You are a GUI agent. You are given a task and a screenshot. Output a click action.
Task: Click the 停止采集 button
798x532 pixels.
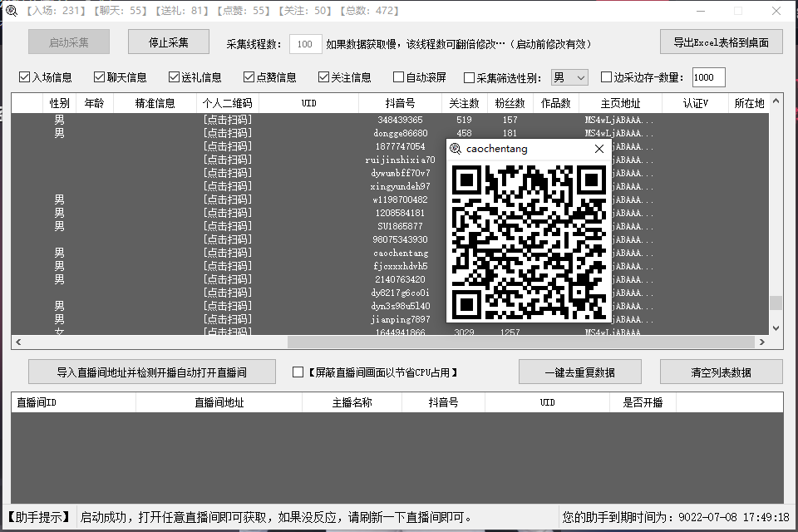tap(169, 42)
